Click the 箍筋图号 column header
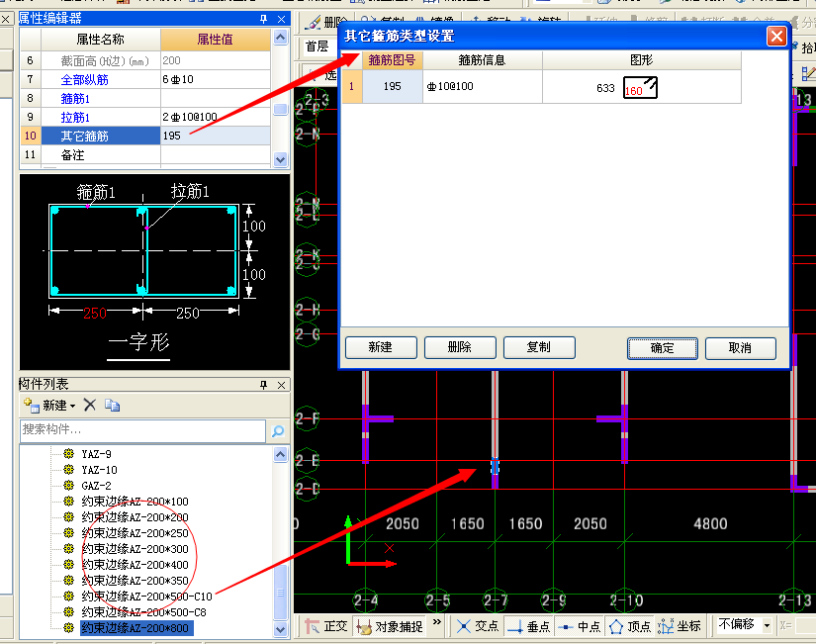Image resolution: width=816 pixels, height=644 pixels. coord(392,60)
